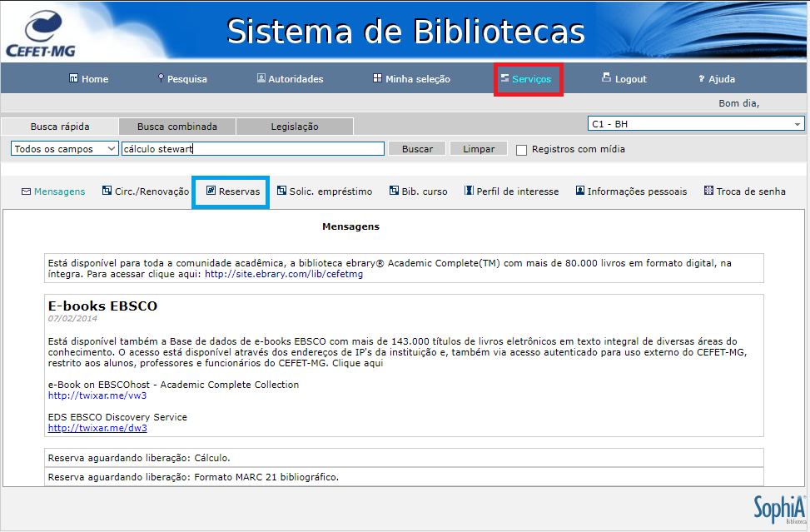Switch to the Legislação tab
This screenshot has height=532, width=810.
295,127
